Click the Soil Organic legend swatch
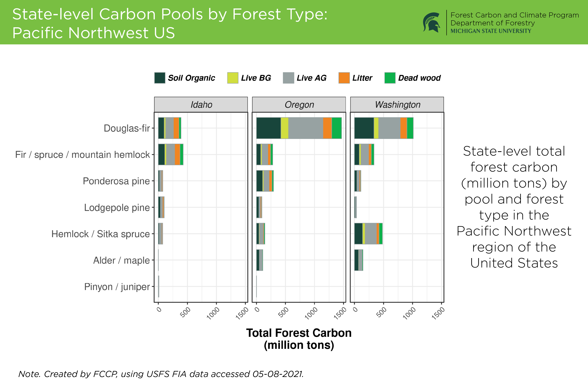 tap(160, 78)
